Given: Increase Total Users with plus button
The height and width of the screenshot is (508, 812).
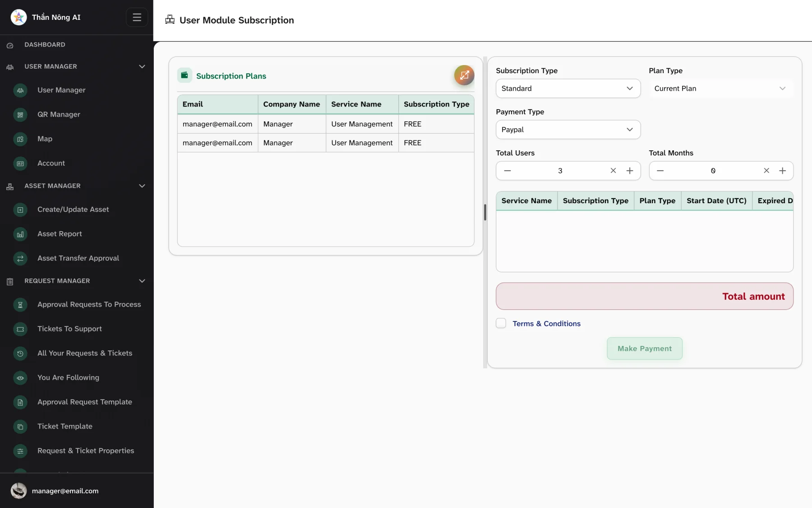Looking at the screenshot, I should click(x=630, y=171).
